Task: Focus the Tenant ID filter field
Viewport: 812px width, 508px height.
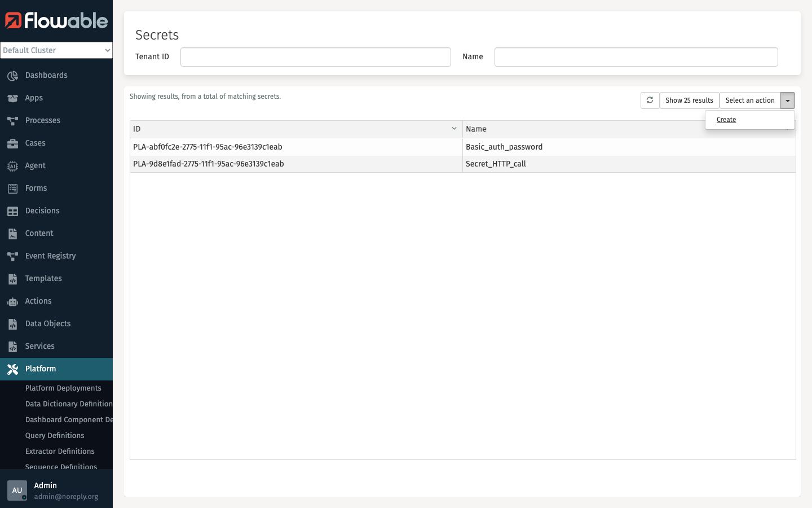Action: [315, 57]
